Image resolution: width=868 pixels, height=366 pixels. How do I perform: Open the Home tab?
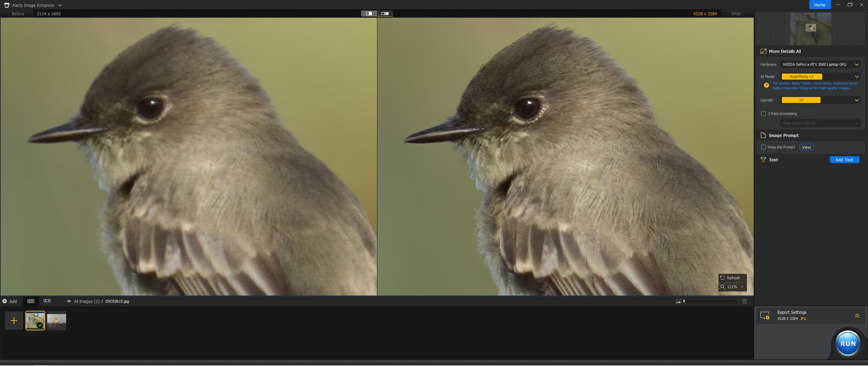point(819,5)
